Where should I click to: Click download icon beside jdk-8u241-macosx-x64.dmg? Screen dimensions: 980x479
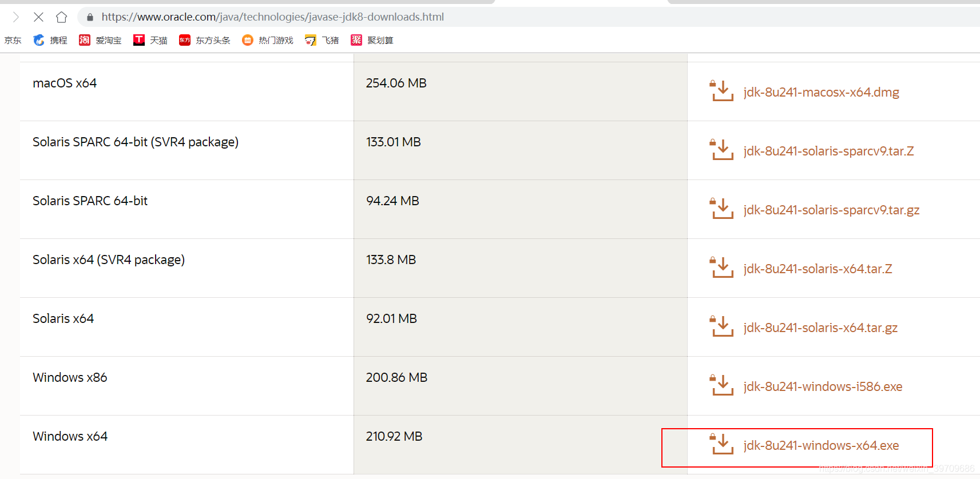[x=722, y=91]
